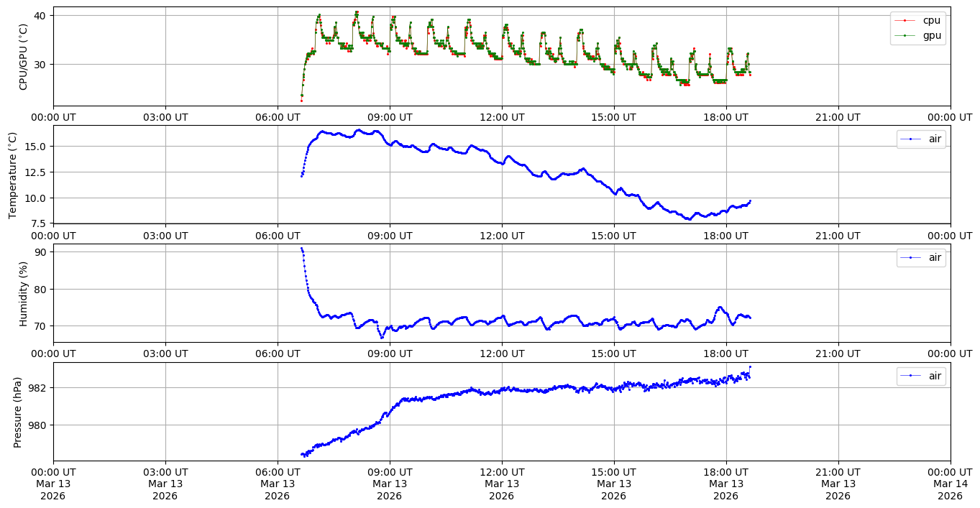Image resolution: width=980 pixels, height=508 pixels.
Task: Click the CPU/GPU (°C) y-axis label
Action: [23, 57]
